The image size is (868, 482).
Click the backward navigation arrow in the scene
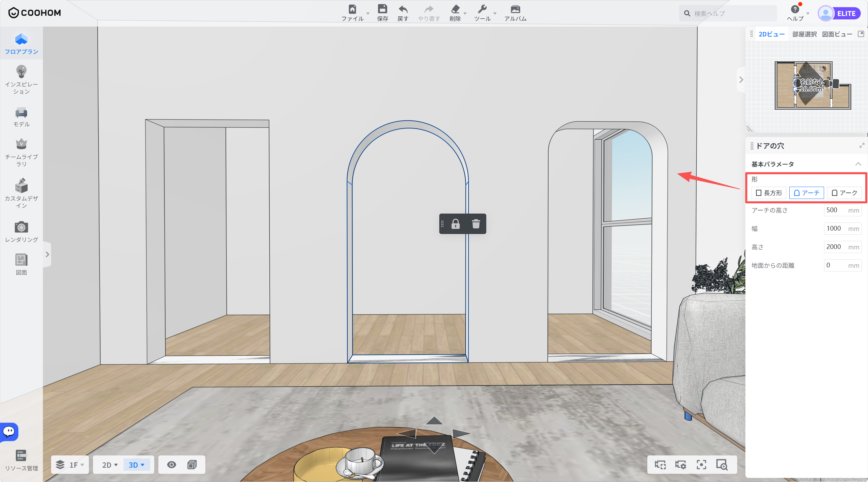click(434, 448)
